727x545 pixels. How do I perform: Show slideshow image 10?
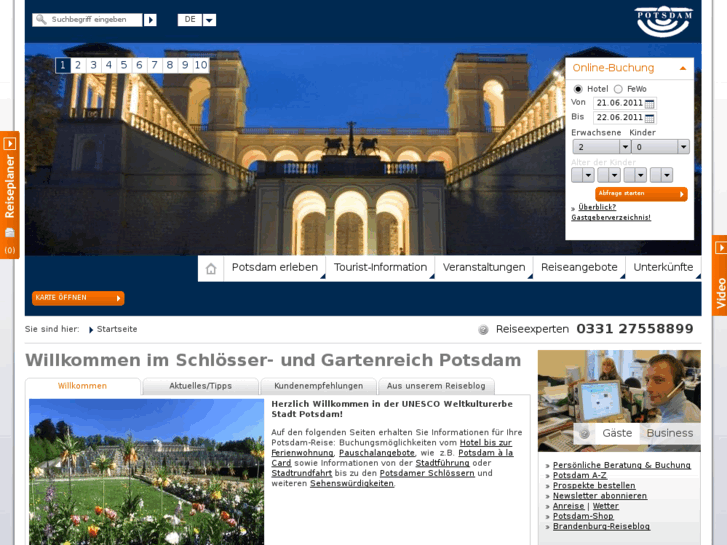(x=201, y=65)
